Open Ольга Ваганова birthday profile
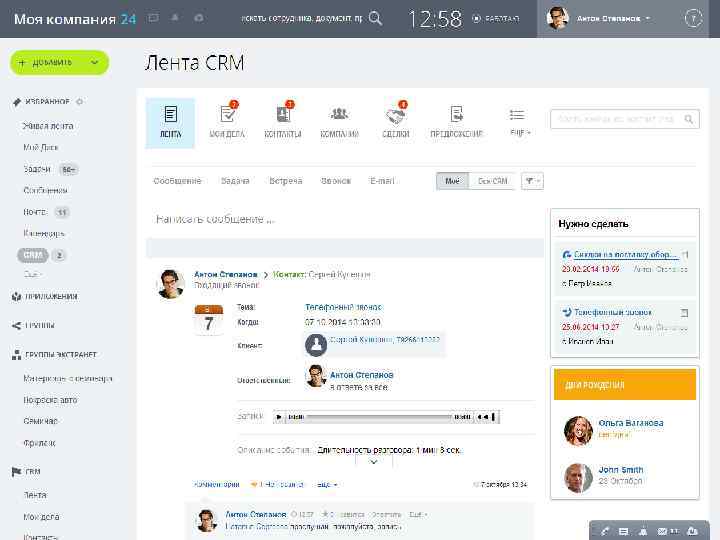 pos(631,423)
